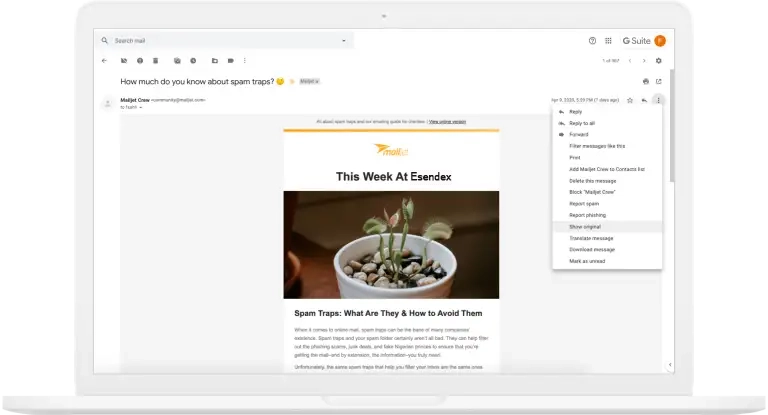This screenshot has width=768, height=415.
Task: Open the Help question mark icon
Action: (x=592, y=41)
